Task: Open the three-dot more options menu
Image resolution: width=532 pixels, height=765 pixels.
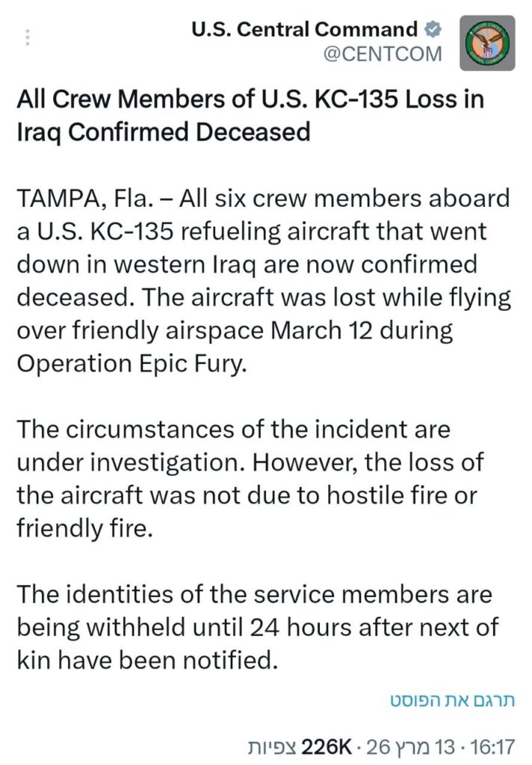Action: (x=28, y=37)
